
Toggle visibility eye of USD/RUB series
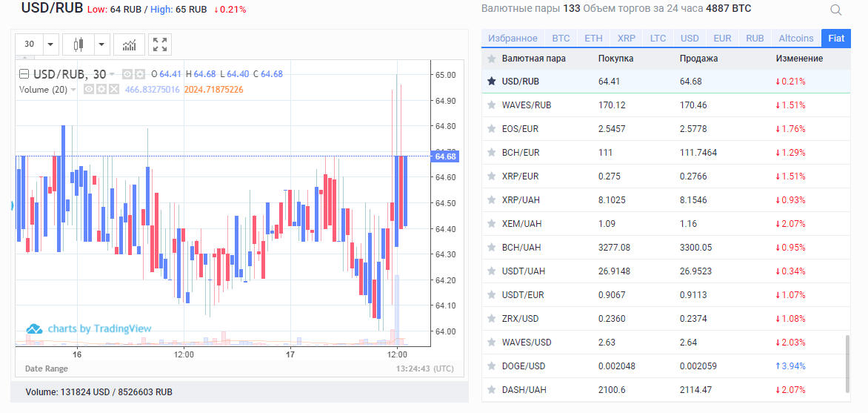click(127, 73)
